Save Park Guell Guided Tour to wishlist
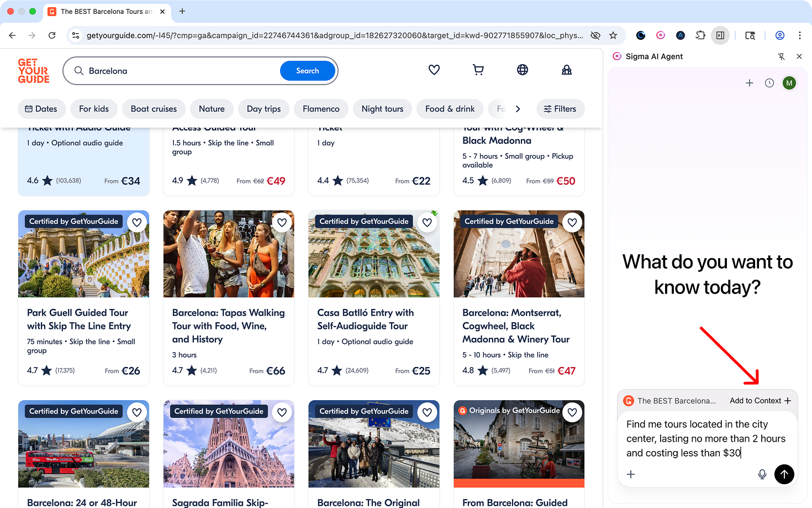The image size is (812, 508). pyautogui.click(x=137, y=222)
